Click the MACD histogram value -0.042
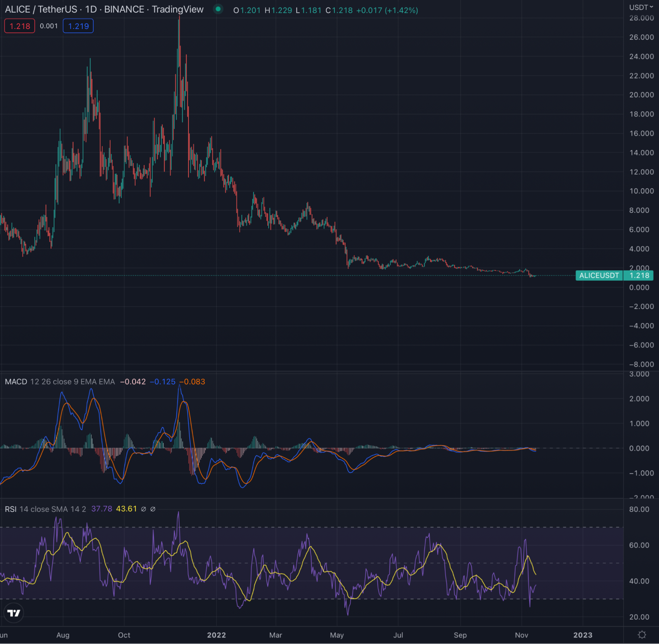The image size is (659, 644). pyautogui.click(x=133, y=382)
